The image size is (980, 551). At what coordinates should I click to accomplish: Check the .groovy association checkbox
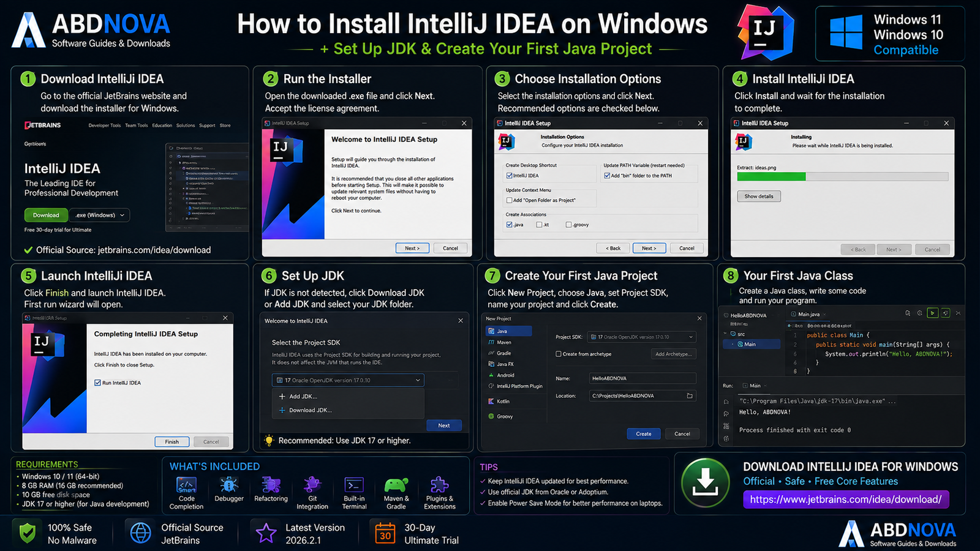(569, 225)
